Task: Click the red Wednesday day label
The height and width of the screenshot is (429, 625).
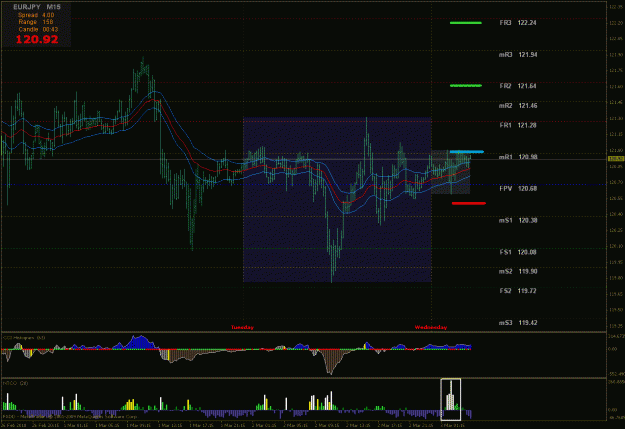Action: 431,327
